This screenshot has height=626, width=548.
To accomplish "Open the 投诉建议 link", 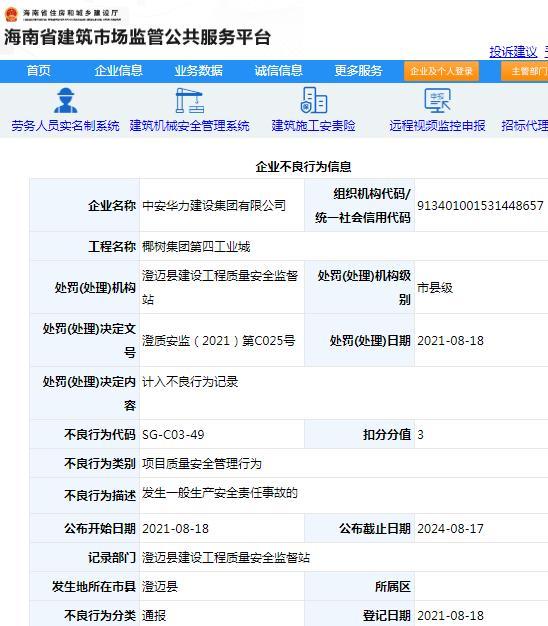I will pos(513,52).
